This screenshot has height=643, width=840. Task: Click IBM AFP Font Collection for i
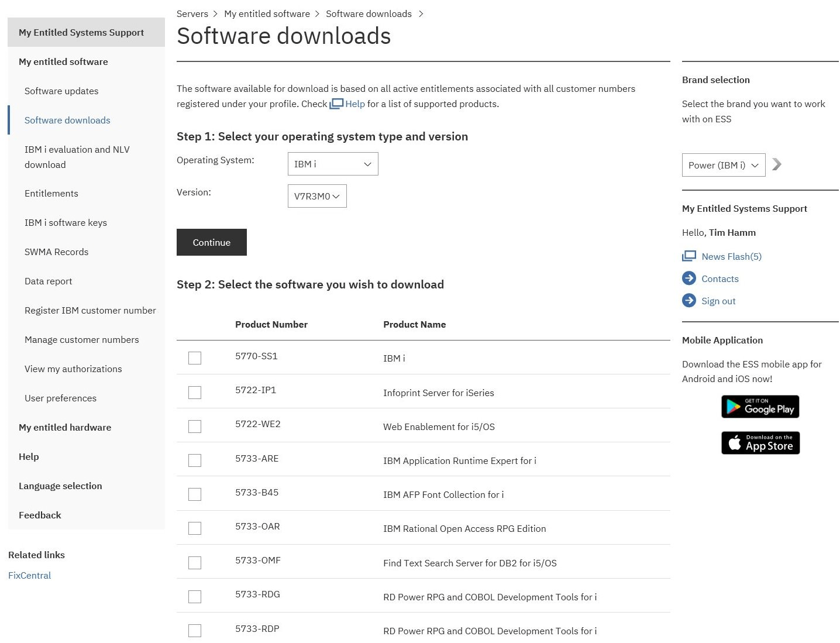coord(443,494)
